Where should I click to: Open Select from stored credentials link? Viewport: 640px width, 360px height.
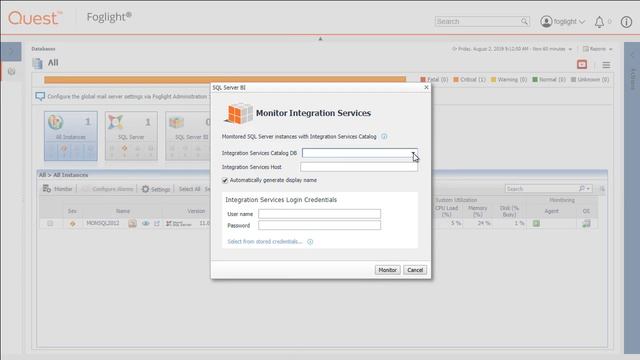pos(264,242)
